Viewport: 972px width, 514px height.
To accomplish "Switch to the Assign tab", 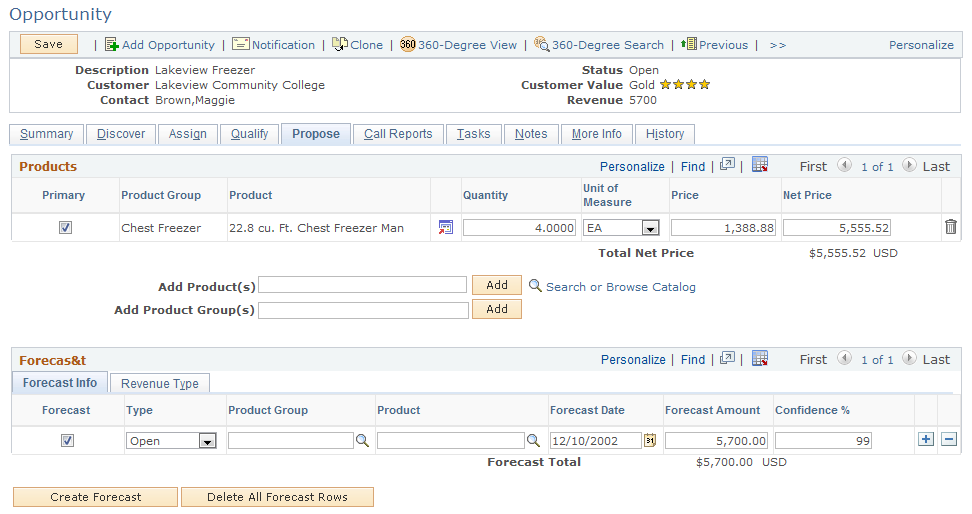I will [188, 134].
